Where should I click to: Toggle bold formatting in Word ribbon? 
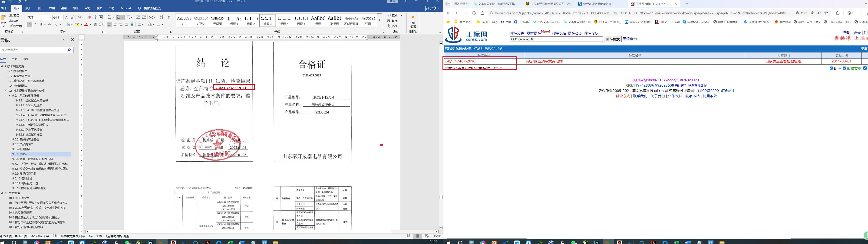(30, 25)
